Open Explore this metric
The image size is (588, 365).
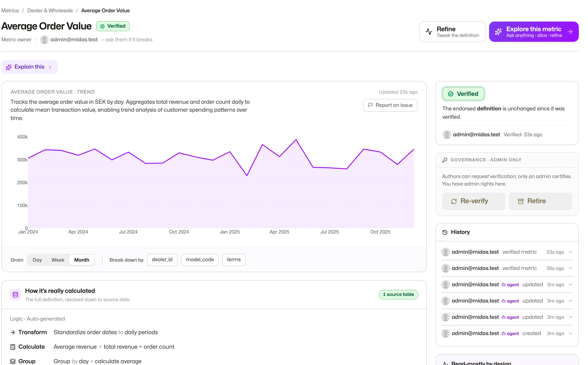click(x=534, y=32)
